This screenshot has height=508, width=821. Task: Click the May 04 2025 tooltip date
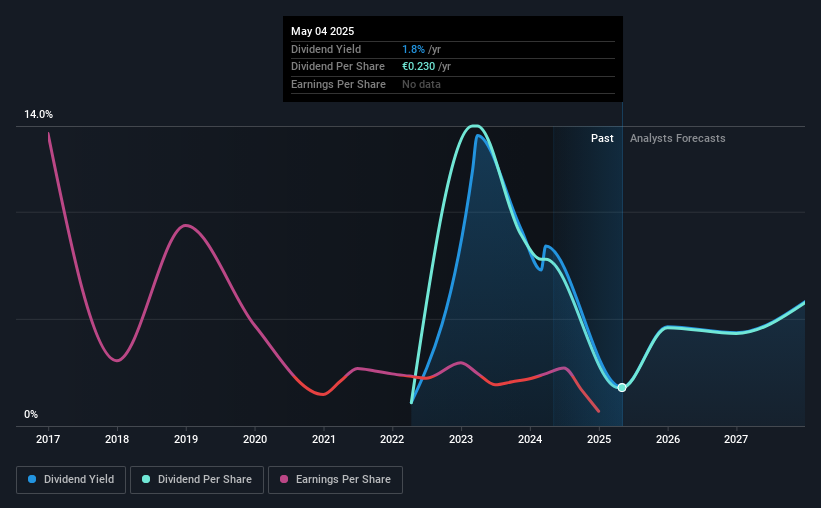(x=323, y=31)
